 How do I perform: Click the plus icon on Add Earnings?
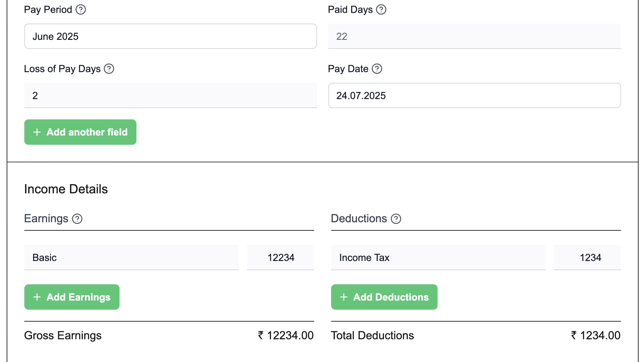tap(37, 297)
